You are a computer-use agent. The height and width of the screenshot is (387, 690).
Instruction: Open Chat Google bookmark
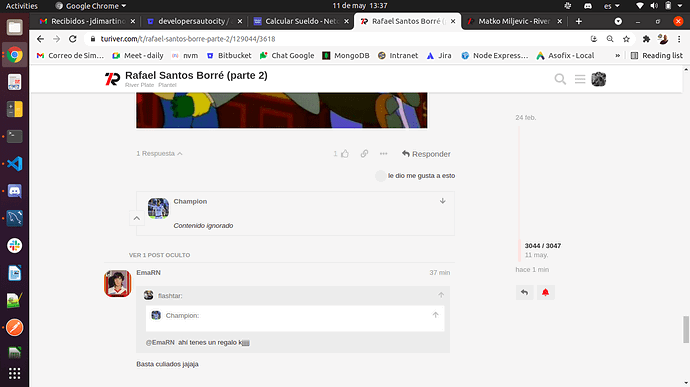(287, 55)
